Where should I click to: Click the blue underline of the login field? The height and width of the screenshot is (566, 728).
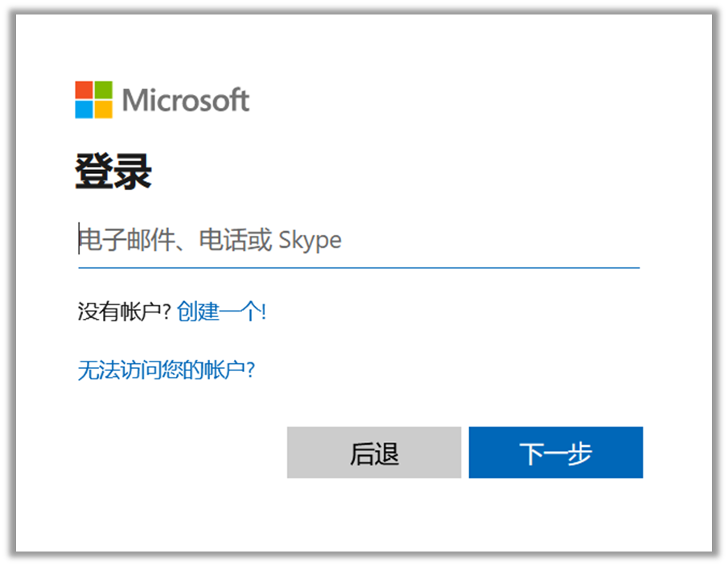pyautogui.click(x=358, y=266)
